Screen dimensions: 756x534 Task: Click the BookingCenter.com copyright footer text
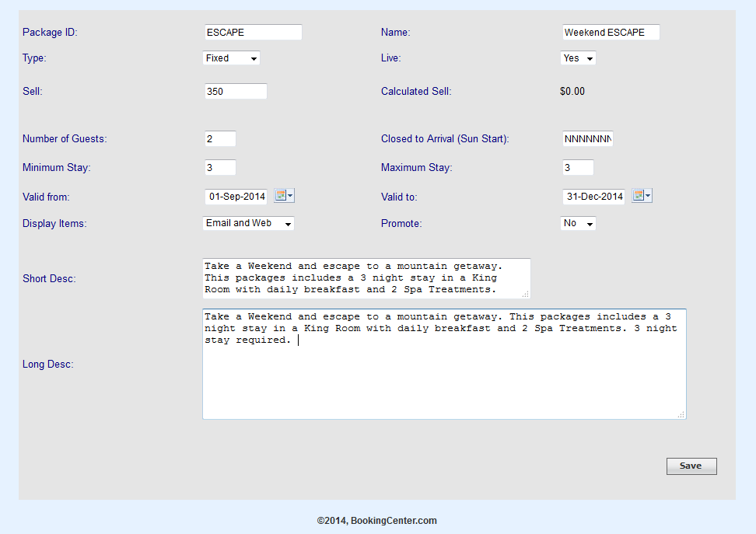click(377, 521)
